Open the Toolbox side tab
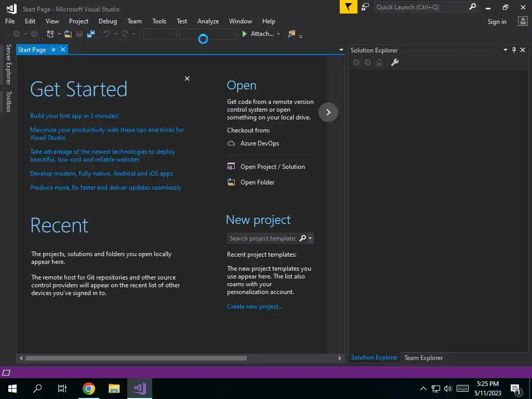Viewport: 532px width, 399px height. click(x=8, y=101)
